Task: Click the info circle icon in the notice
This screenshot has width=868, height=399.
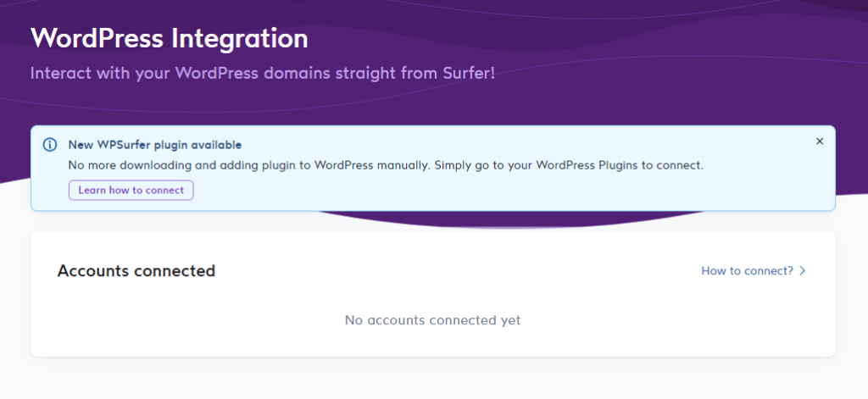Action: click(x=50, y=145)
